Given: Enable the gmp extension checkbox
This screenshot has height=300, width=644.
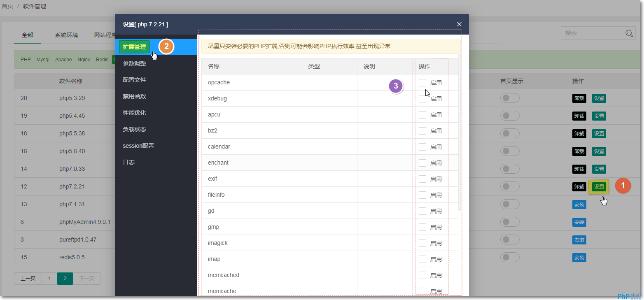Looking at the screenshot, I should 422,227.
